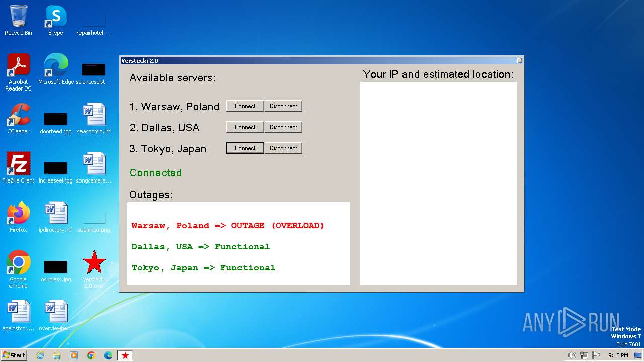Select the overviewbe desktop document
The image size is (644, 362).
(x=56, y=316)
